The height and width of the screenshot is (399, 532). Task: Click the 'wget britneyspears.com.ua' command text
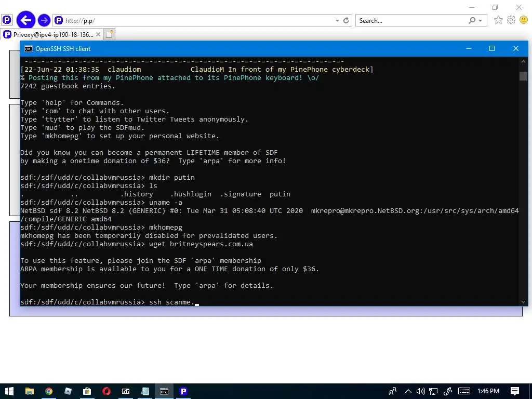201,244
